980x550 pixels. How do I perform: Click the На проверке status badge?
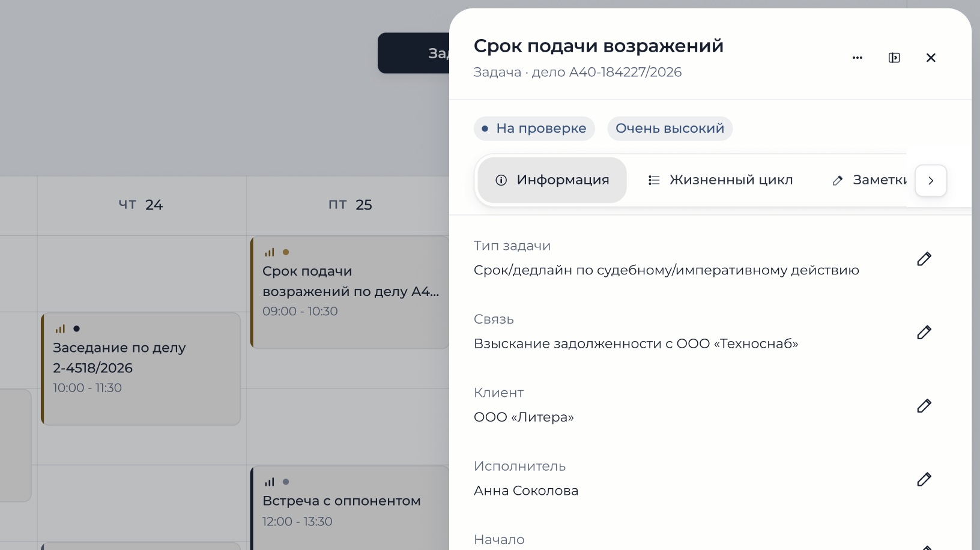(x=534, y=128)
